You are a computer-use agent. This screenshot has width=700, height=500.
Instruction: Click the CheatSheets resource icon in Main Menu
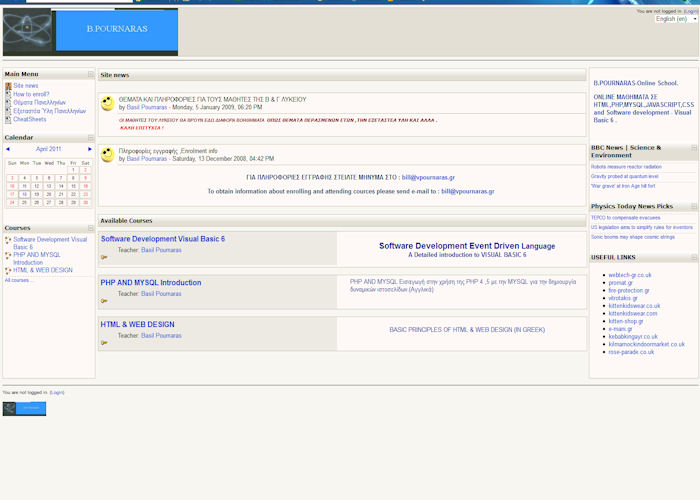tap(8, 119)
